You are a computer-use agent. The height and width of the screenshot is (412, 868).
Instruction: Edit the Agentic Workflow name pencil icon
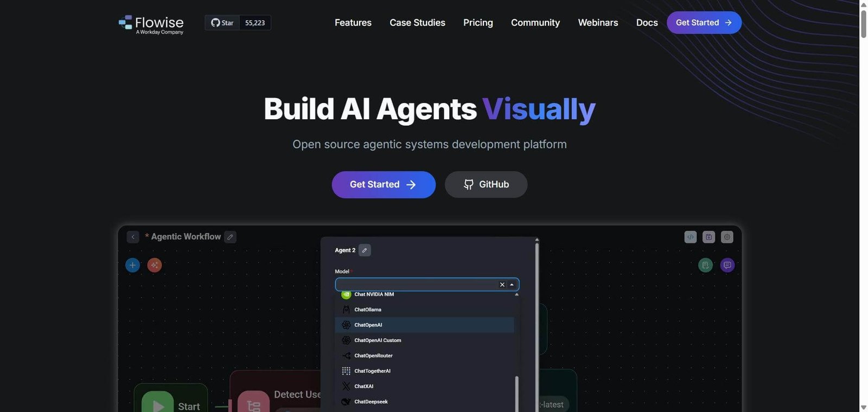coord(230,237)
